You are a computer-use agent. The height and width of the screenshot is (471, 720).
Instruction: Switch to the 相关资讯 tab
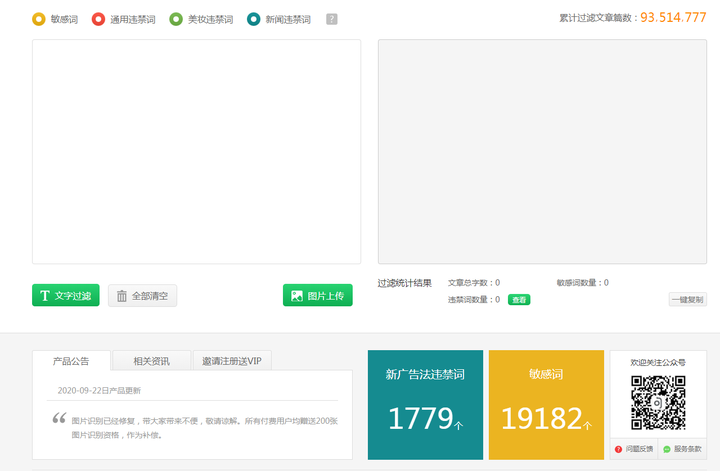coord(152,361)
